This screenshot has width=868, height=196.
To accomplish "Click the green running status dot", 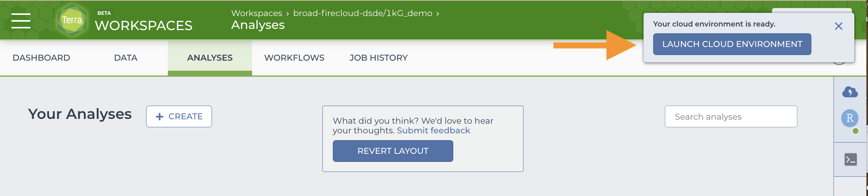I will 856,131.
